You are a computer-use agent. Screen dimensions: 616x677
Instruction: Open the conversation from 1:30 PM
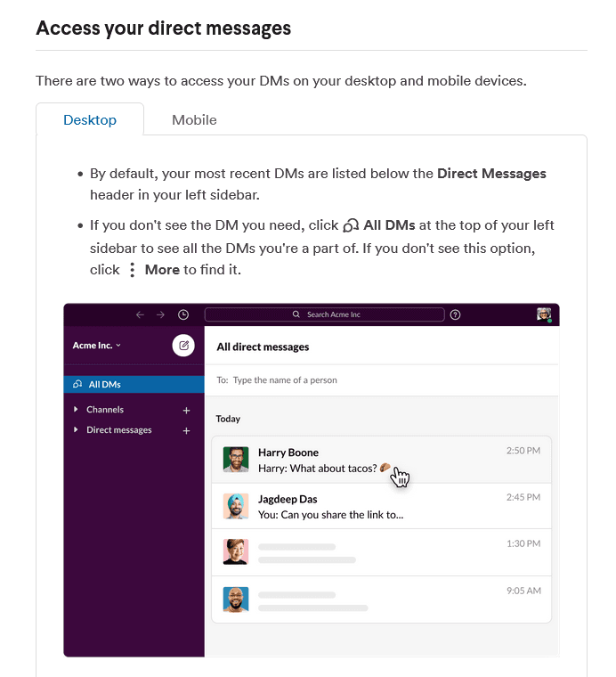tap(381, 552)
